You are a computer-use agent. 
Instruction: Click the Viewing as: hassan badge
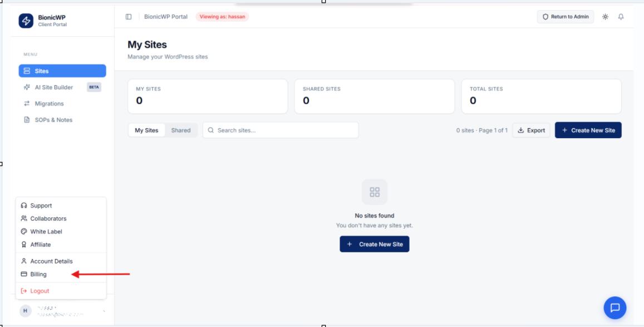[x=222, y=17]
